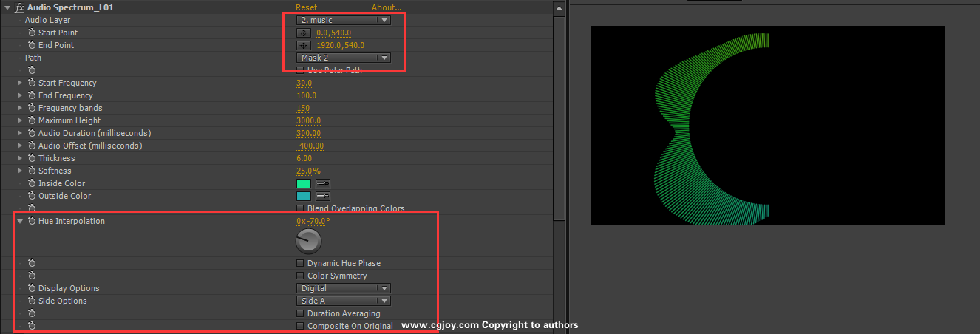Click the fx icon for Audio Spectrum_L01

pyautogui.click(x=19, y=7)
